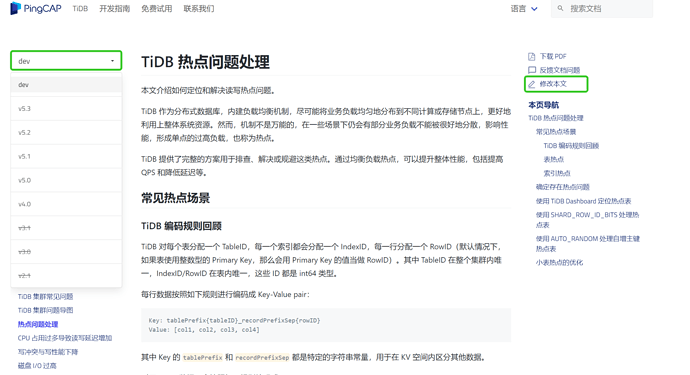Viewport: 690px width, 375px height.
Task: Jump to TiDB 编码规则回顾 in page navigation
Action: [571, 146]
